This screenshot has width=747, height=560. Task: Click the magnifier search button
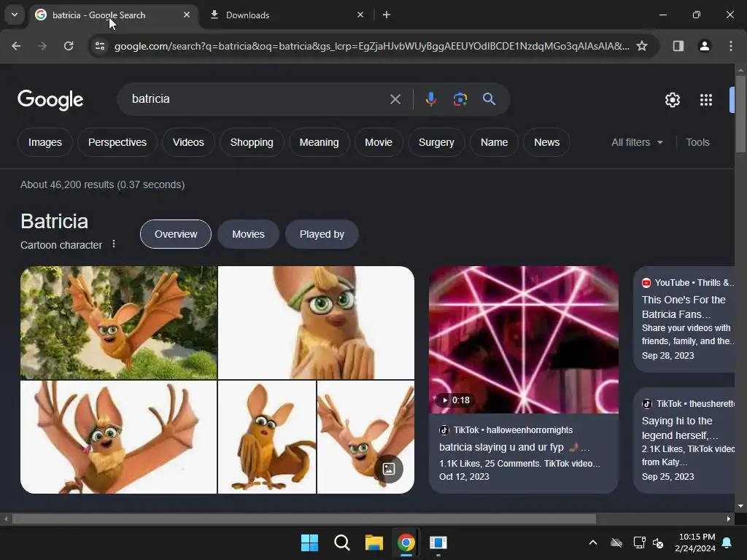click(489, 99)
